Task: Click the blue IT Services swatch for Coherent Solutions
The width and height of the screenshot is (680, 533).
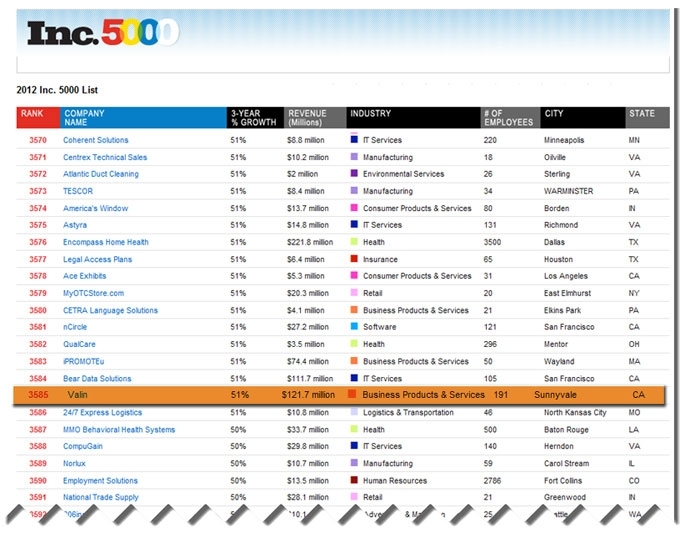Action: click(354, 140)
